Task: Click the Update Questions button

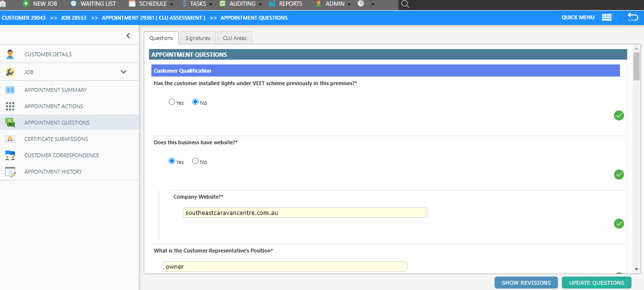Action: click(x=596, y=283)
